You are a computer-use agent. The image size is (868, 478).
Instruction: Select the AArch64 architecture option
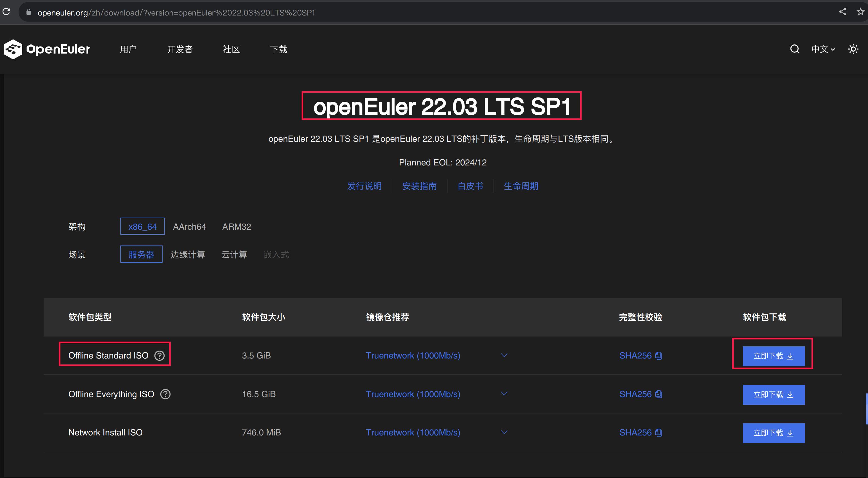click(x=189, y=227)
